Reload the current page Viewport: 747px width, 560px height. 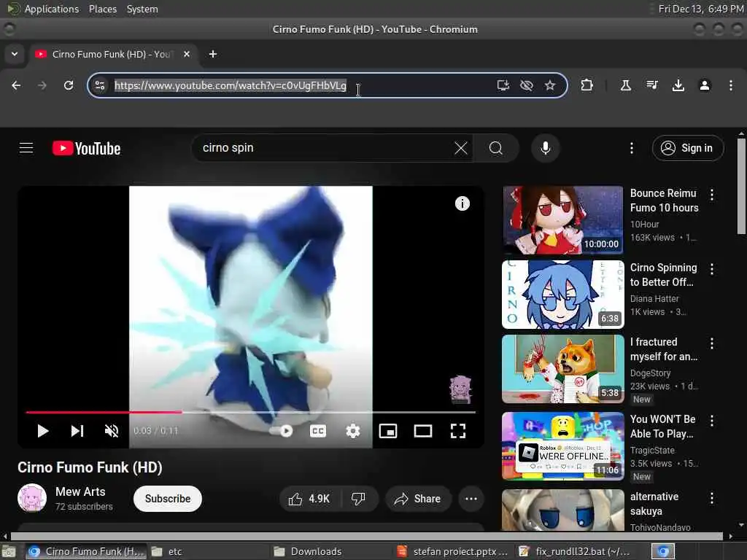tap(69, 86)
